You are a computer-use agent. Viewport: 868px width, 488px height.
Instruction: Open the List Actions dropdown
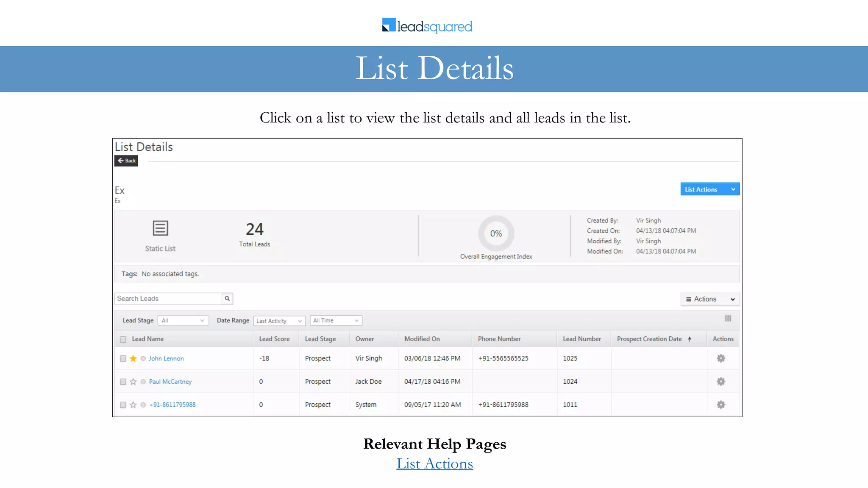click(710, 189)
